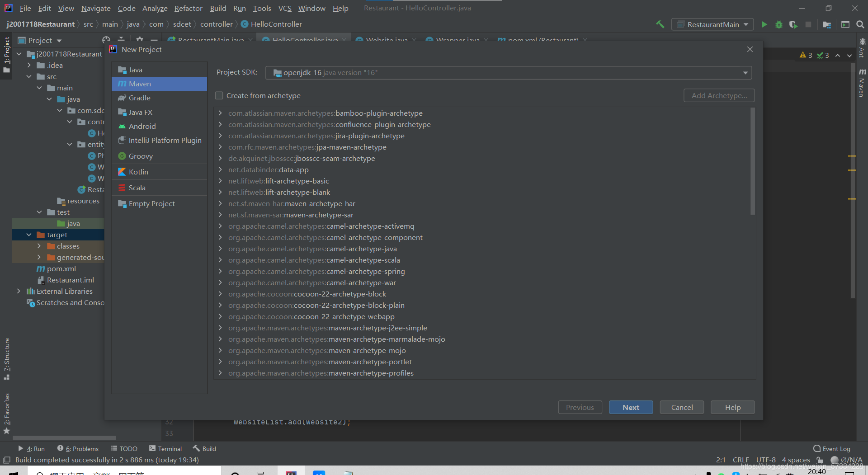Select Java FX project type
The image size is (868, 475).
(159, 112)
